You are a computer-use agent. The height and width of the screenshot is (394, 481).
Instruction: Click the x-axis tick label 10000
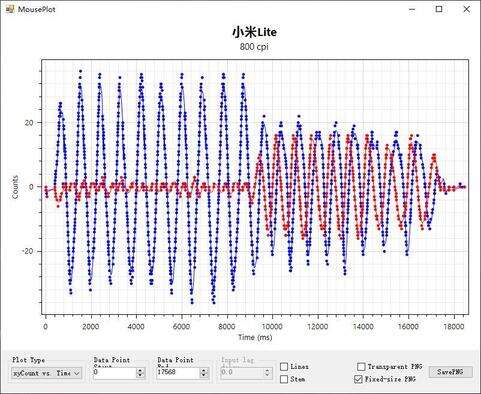click(x=272, y=326)
